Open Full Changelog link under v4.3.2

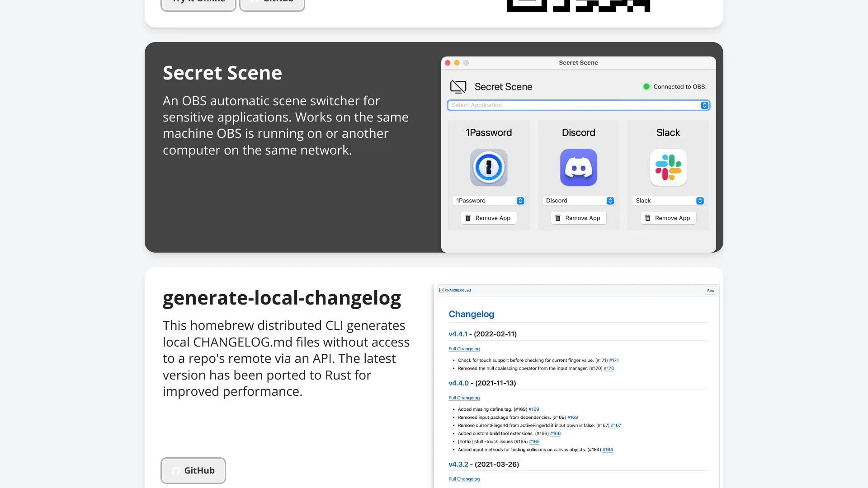click(x=464, y=479)
